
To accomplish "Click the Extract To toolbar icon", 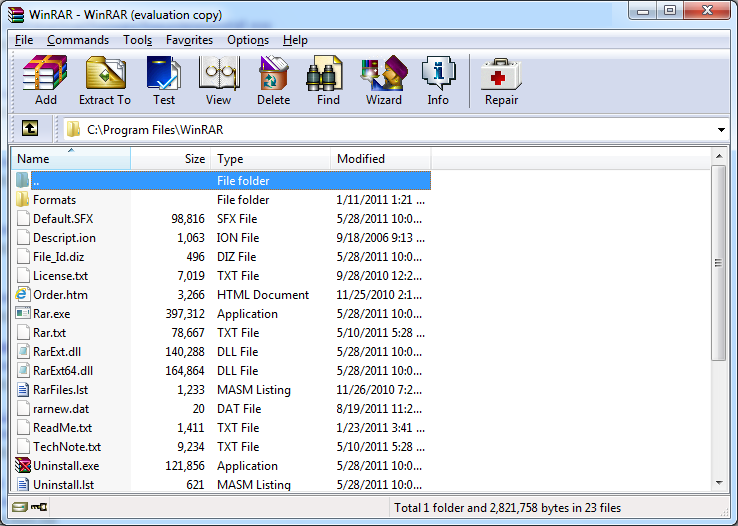I will (x=105, y=73).
